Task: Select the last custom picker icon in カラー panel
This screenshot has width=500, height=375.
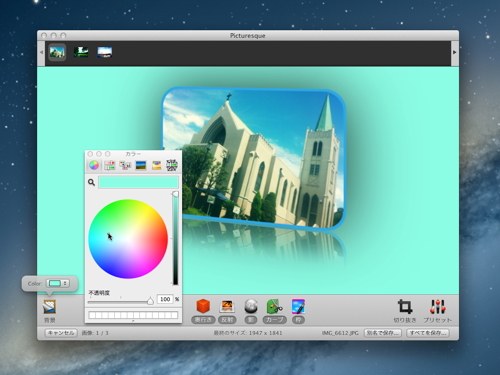Action: pyautogui.click(x=172, y=165)
